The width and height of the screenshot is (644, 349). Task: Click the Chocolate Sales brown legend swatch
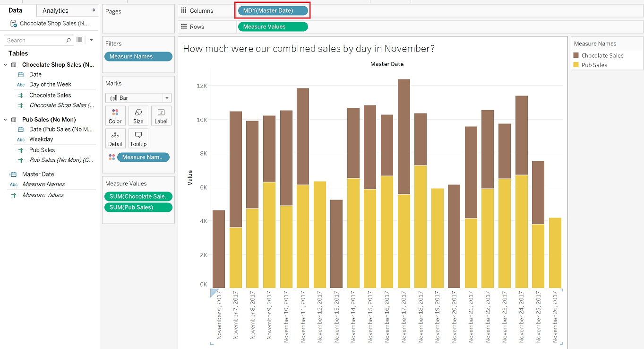click(x=576, y=55)
